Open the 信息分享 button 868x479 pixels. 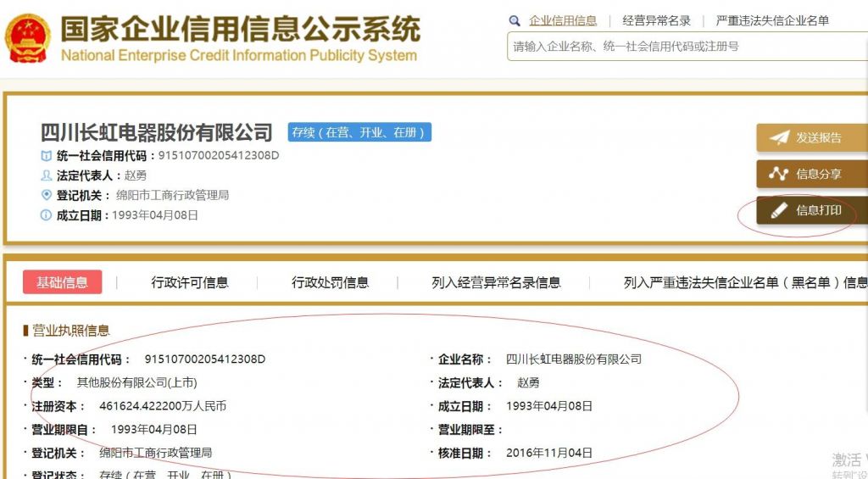click(x=812, y=174)
